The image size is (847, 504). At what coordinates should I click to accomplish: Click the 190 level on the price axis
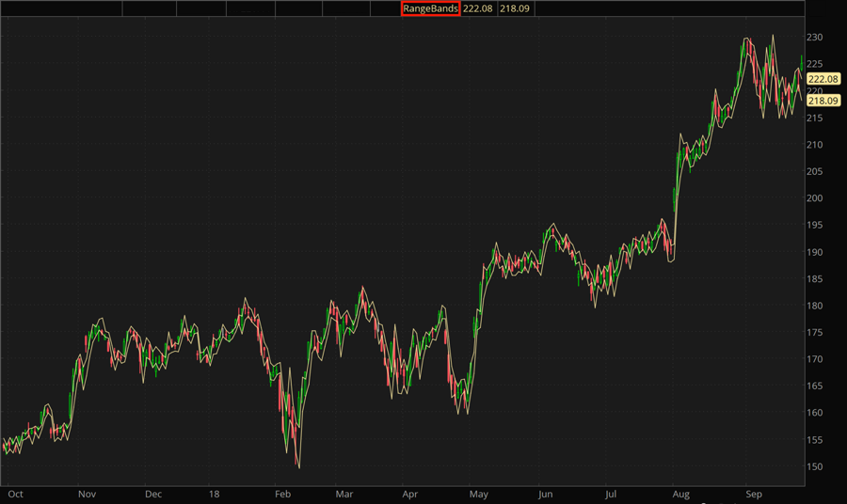815,252
